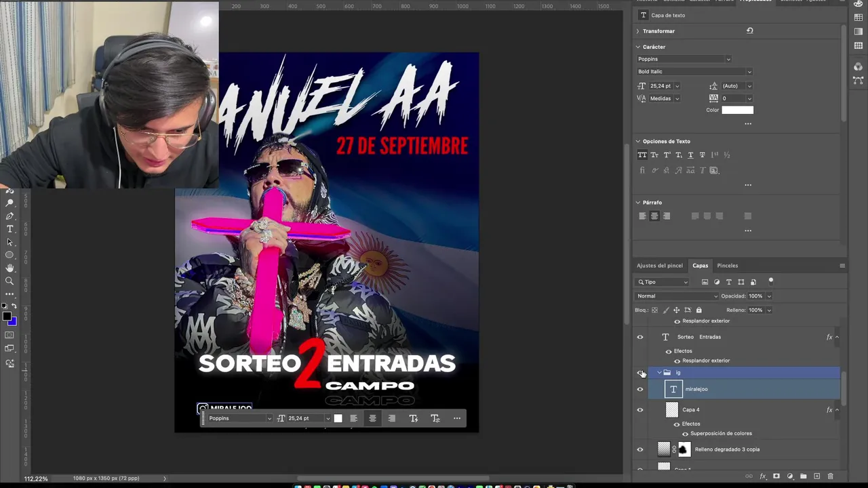Toggle Strikethrough text option
The height and width of the screenshot is (488, 868).
[703, 155]
